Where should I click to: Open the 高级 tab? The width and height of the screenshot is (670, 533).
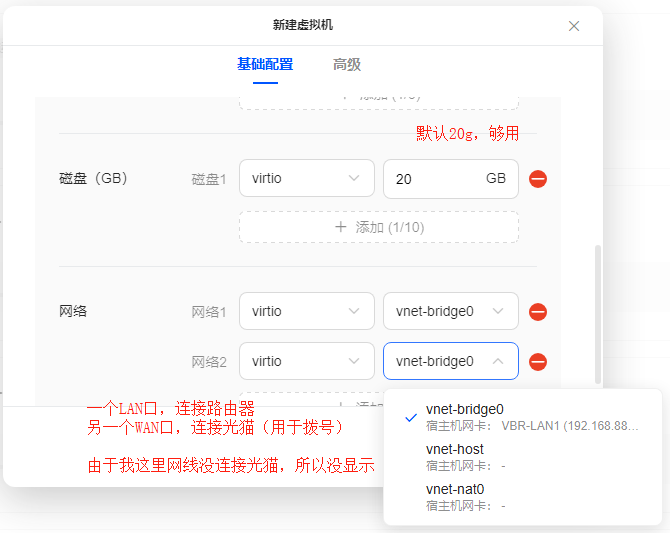[x=346, y=64]
